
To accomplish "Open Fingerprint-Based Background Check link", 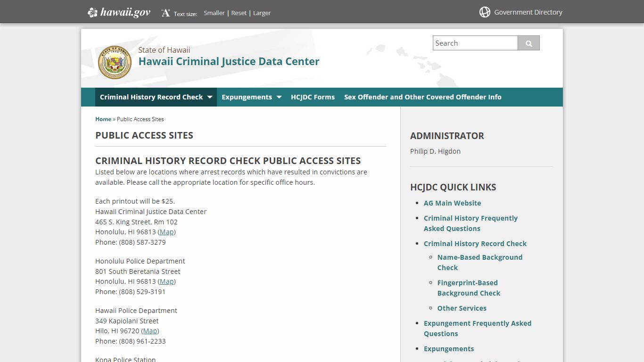I will (x=469, y=288).
